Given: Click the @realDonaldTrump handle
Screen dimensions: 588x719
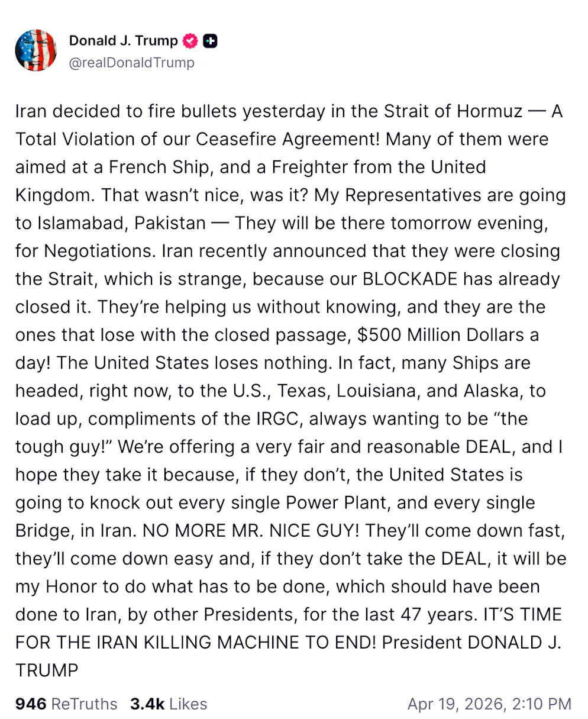Looking at the screenshot, I should coord(131,62).
